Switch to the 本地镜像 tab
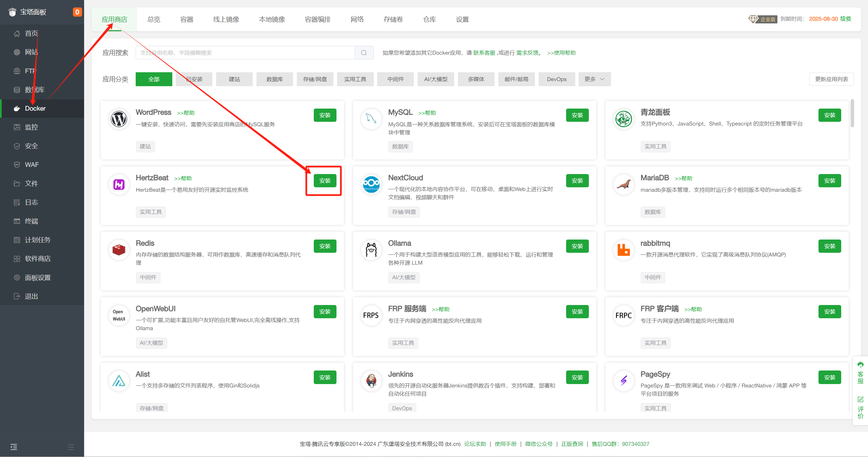The image size is (868, 457). tap(272, 19)
